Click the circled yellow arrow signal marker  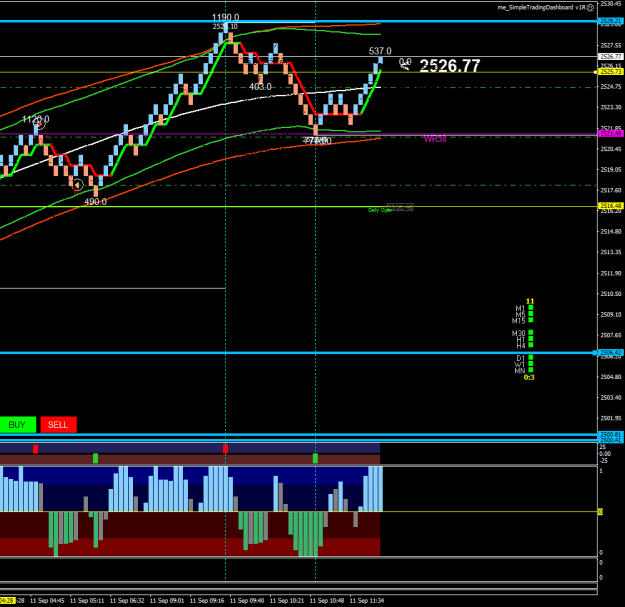click(x=77, y=185)
